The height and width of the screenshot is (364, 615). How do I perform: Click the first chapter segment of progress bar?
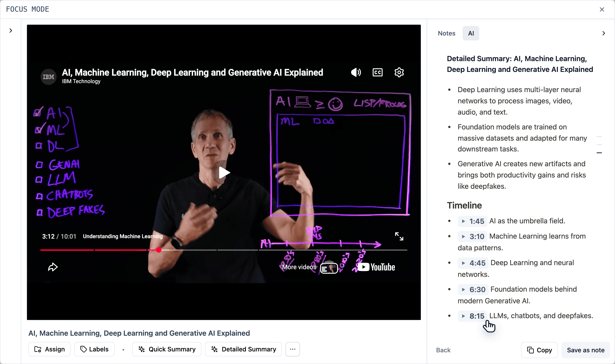pyautogui.click(x=67, y=250)
